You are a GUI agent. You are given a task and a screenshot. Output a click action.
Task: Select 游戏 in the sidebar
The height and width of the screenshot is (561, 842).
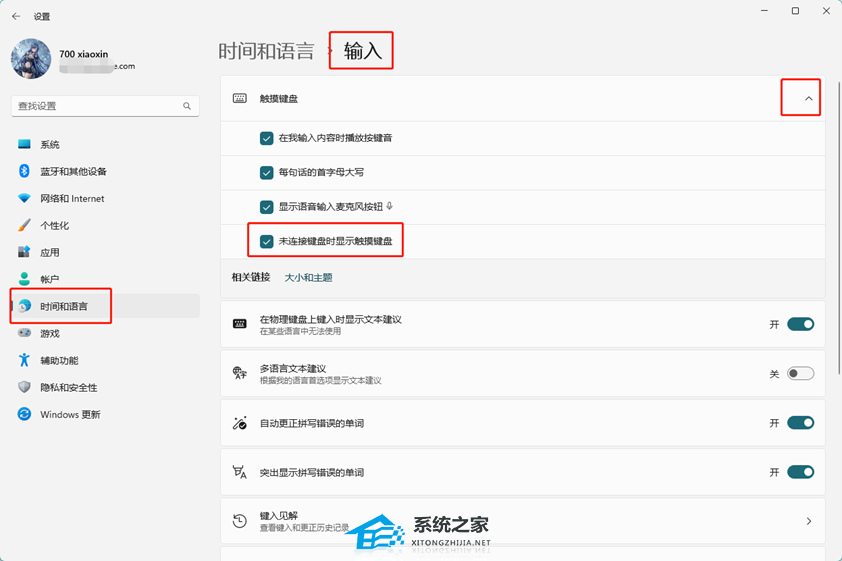point(105,333)
